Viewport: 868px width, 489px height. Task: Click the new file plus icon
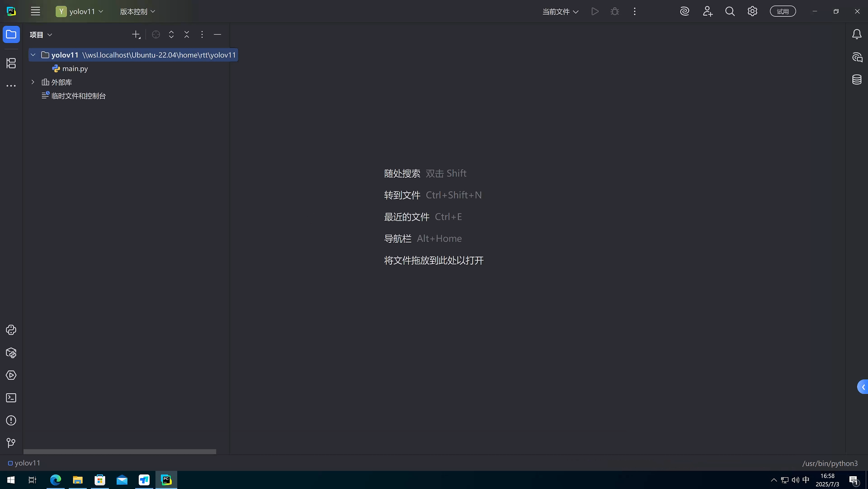[136, 35]
